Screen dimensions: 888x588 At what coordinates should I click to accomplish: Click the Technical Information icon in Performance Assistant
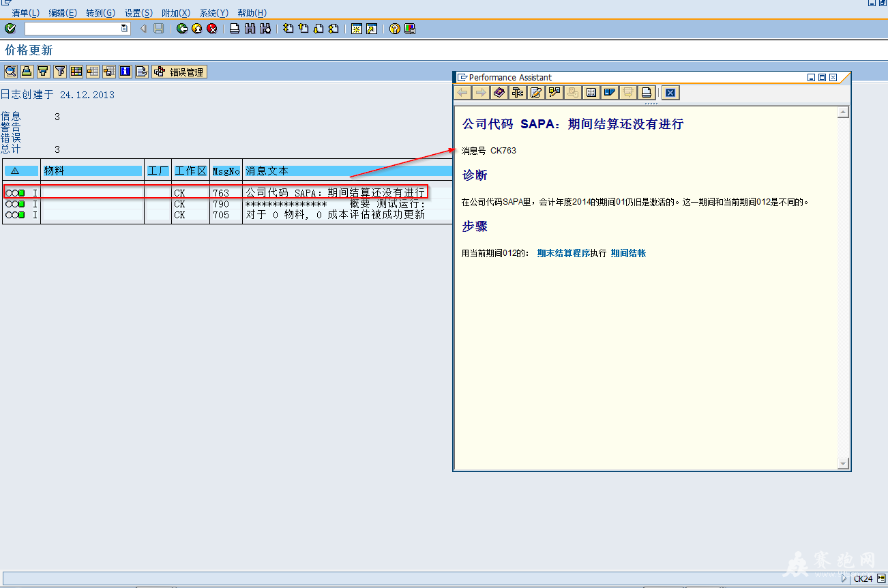pyautogui.click(x=518, y=93)
